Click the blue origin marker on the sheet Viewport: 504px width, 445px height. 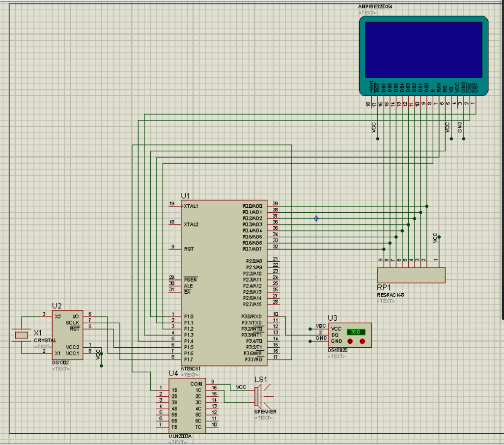pos(316,219)
